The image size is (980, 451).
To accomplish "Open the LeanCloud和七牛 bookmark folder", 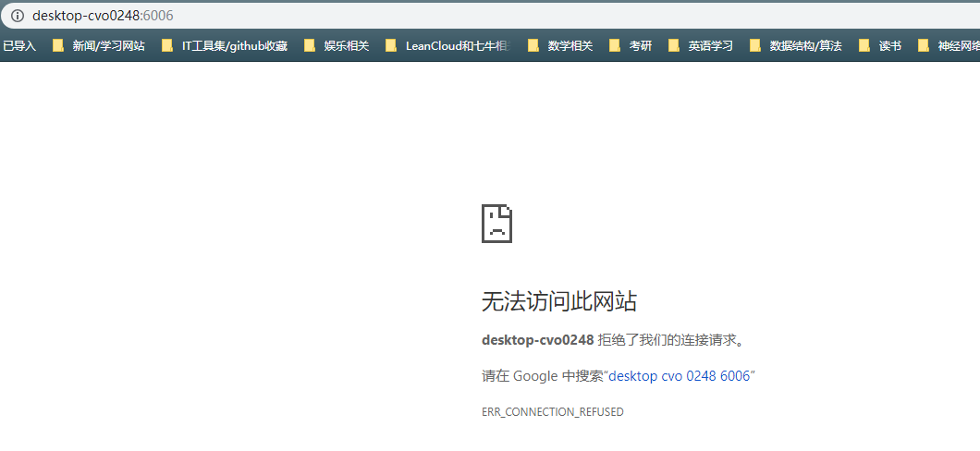I will point(448,45).
